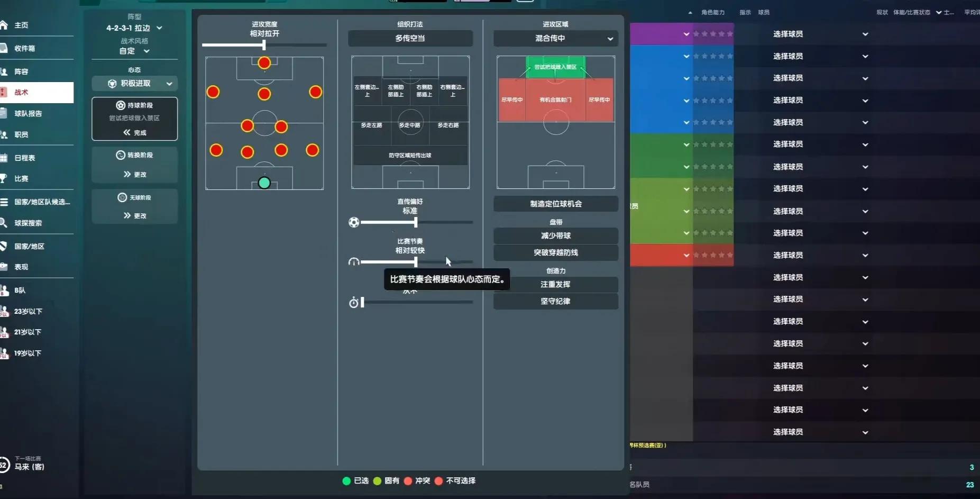Toggle the 多走左路 pitch zone
Image resolution: width=980 pixels, height=499 pixels.
(x=372, y=125)
